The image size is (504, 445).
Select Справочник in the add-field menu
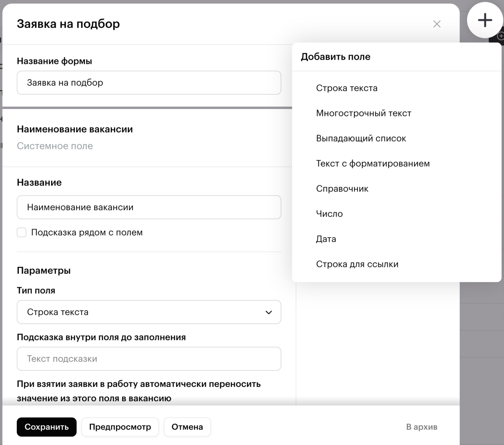342,189
